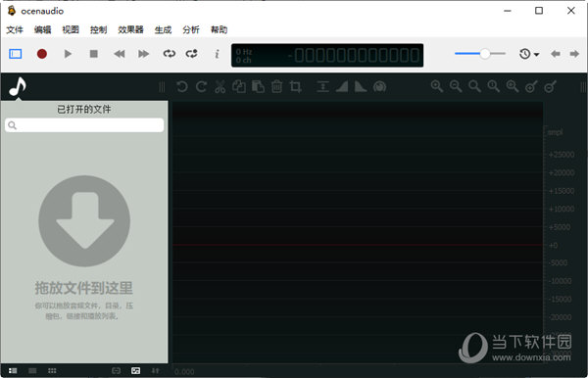Click the Paste icon
588x378 pixels.
[258, 87]
